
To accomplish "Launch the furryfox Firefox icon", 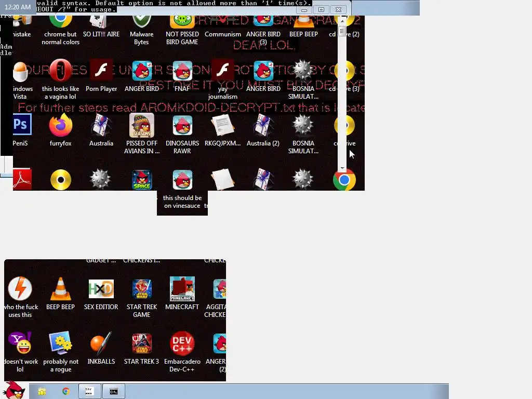I will point(60,130).
